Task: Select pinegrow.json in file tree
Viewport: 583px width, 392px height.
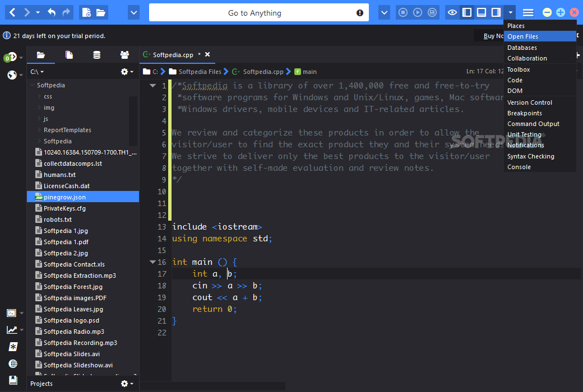Action: coord(84,197)
